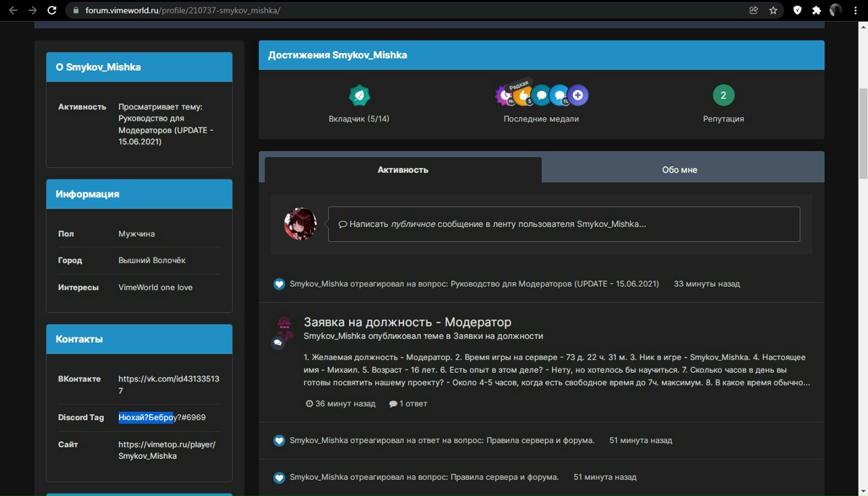Screen dimensions: 868x496
Task: Open the browser extensions puzzle icon
Action: [x=816, y=10]
